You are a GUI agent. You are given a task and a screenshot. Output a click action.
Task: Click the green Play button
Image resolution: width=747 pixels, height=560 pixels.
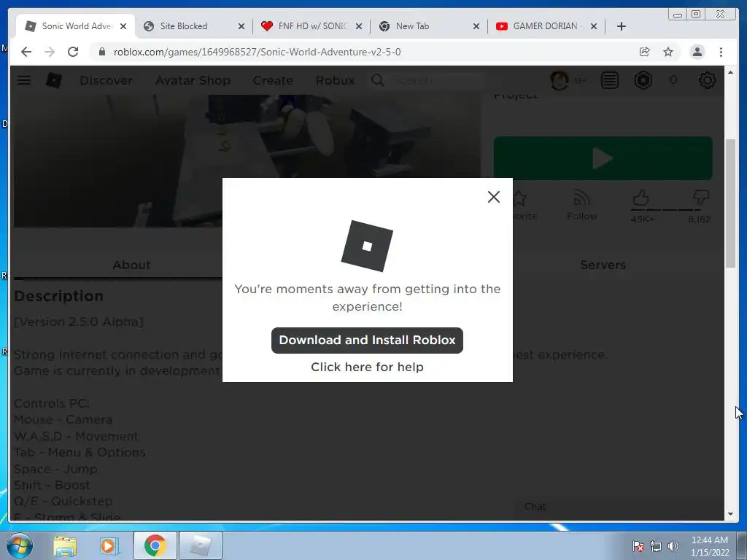(x=603, y=158)
